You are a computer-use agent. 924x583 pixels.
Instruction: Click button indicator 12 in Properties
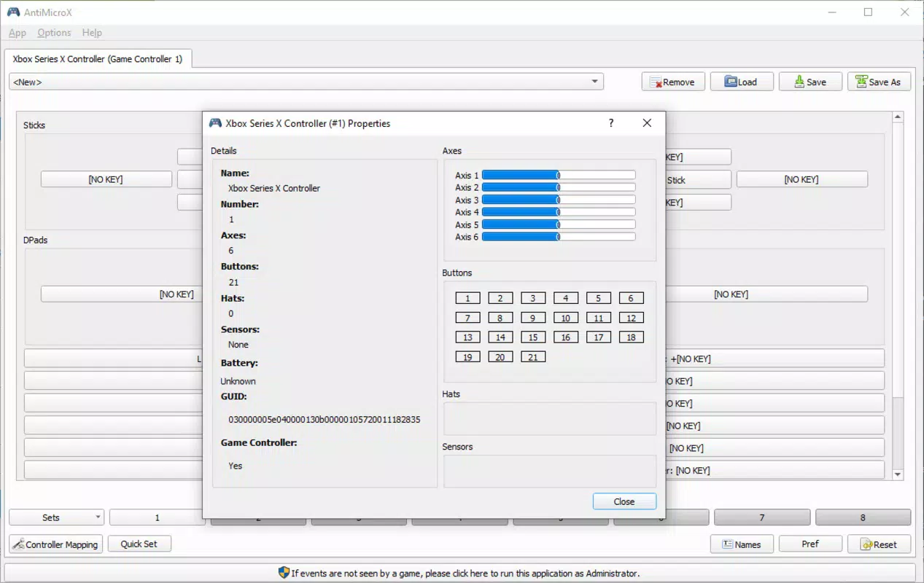coord(632,318)
